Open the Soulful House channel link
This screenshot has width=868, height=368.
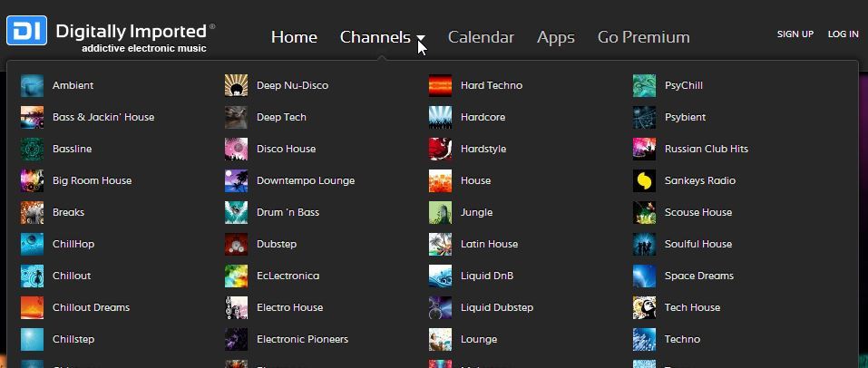pyautogui.click(x=698, y=244)
